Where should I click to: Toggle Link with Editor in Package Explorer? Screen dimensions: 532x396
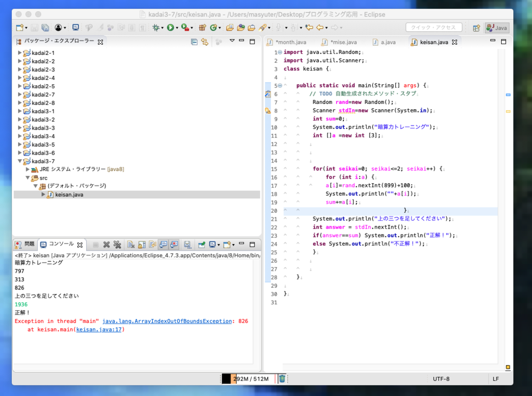[x=204, y=42]
